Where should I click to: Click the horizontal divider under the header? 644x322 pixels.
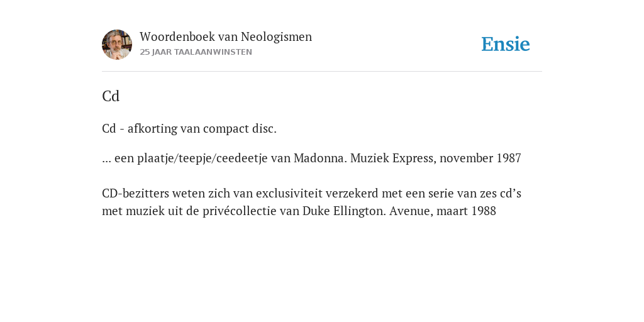pos(322,72)
